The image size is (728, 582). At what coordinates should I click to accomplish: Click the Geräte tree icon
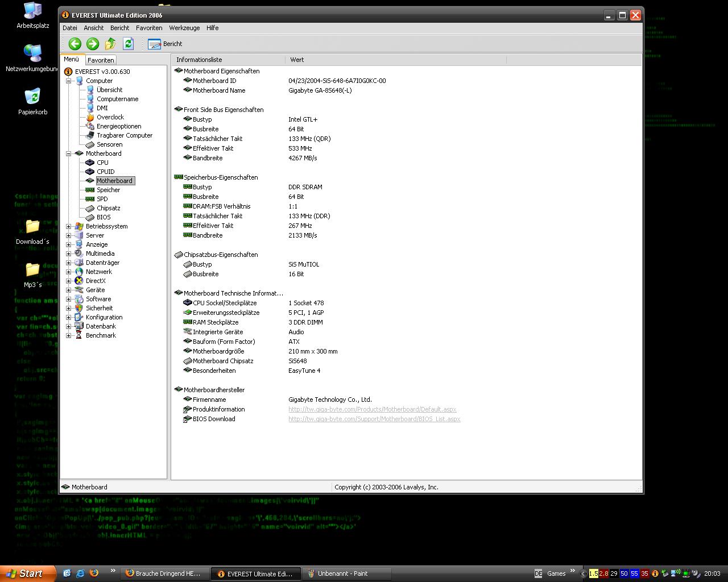79,290
